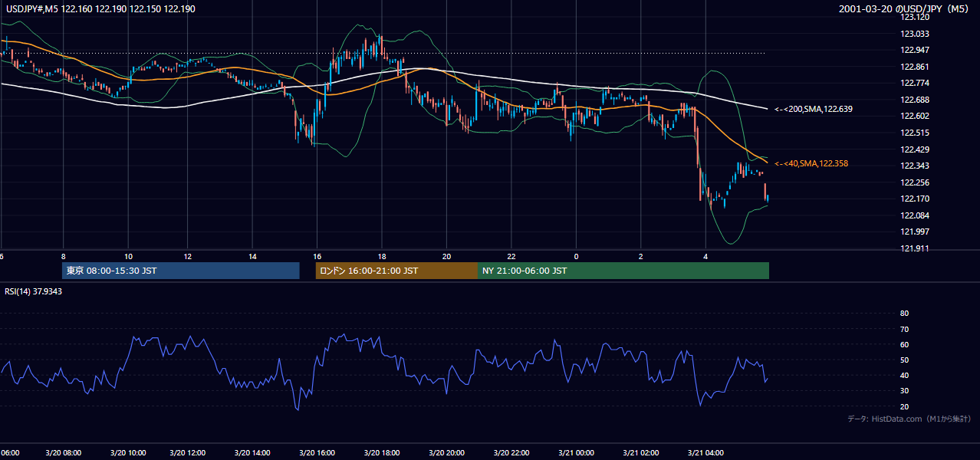Image resolution: width=980 pixels, height=460 pixels.
Task: Click the 3/20 20:00 time axis label
Action: coord(446,453)
